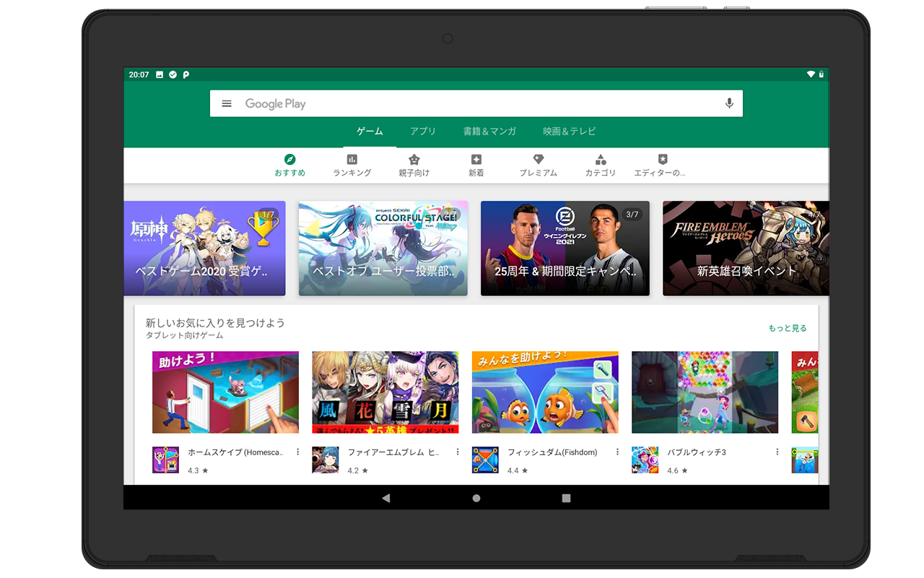Open three-dot menu for バブルウィッチ3

click(777, 452)
